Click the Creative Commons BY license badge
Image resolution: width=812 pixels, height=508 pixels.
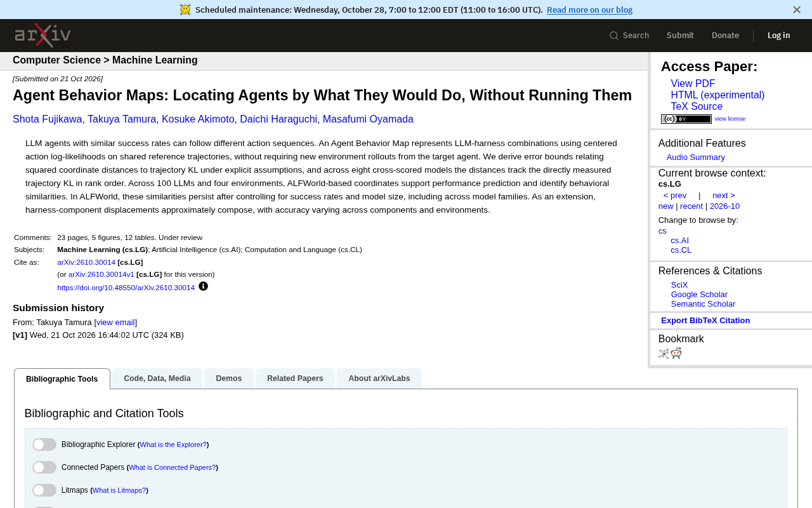(686, 119)
